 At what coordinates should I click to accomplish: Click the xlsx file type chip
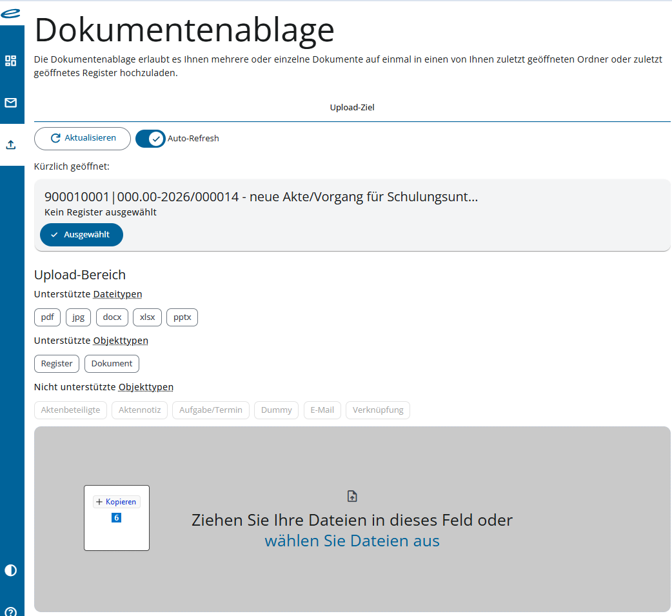click(148, 317)
